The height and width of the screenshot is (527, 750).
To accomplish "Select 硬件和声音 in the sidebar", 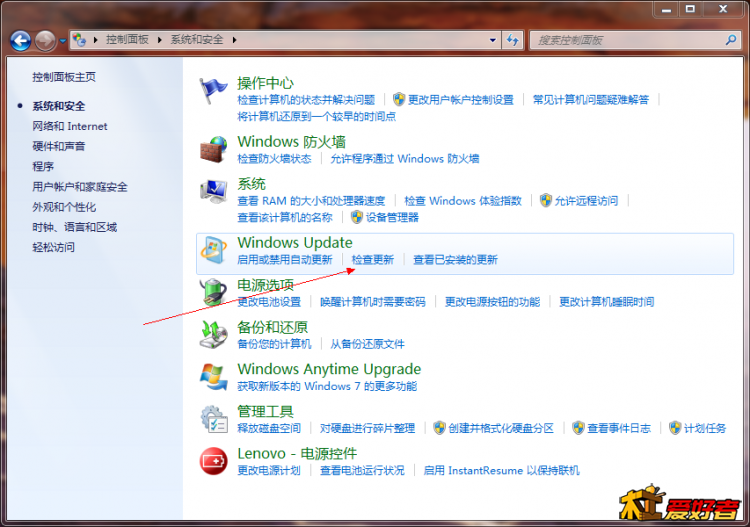I will point(58,146).
